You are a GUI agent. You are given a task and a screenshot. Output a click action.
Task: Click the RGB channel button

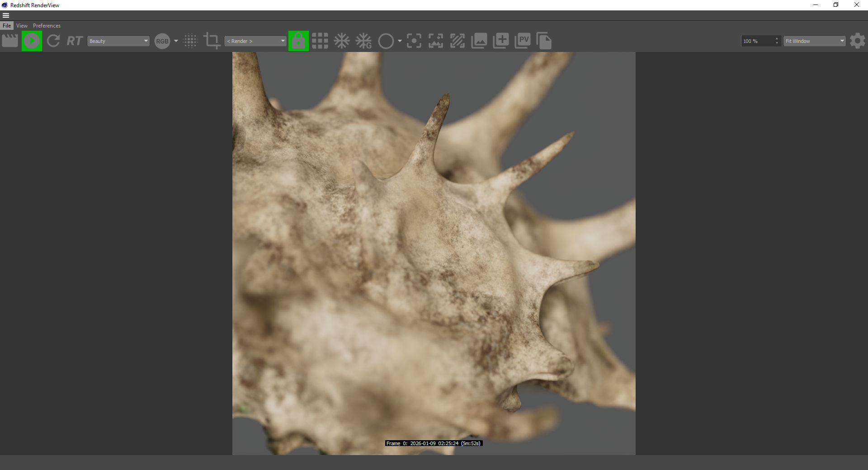pyautogui.click(x=162, y=41)
